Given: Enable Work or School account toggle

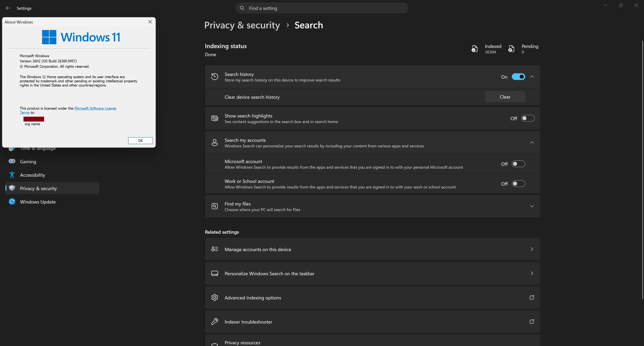Looking at the screenshot, I should point(518,184).
